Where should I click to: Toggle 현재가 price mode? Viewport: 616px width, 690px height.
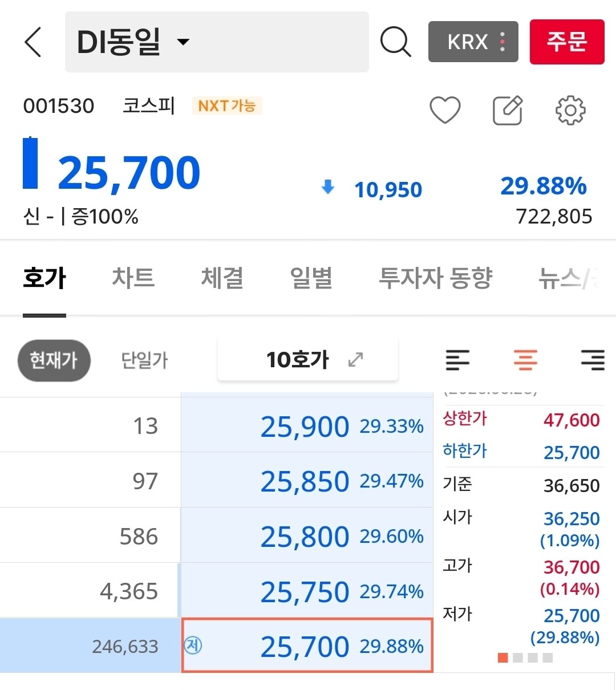[x=54, y=360]
